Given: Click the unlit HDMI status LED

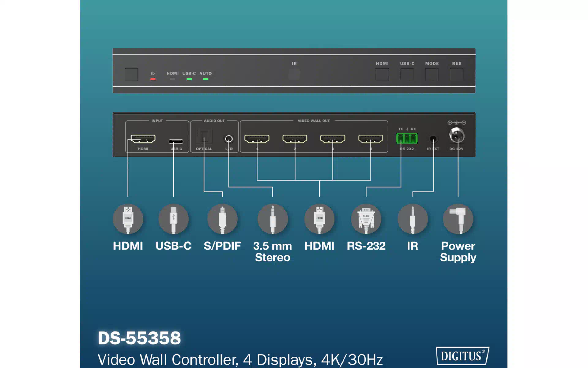Looking at the screenshot, I should pyautogui.click(x=173, y=79).
